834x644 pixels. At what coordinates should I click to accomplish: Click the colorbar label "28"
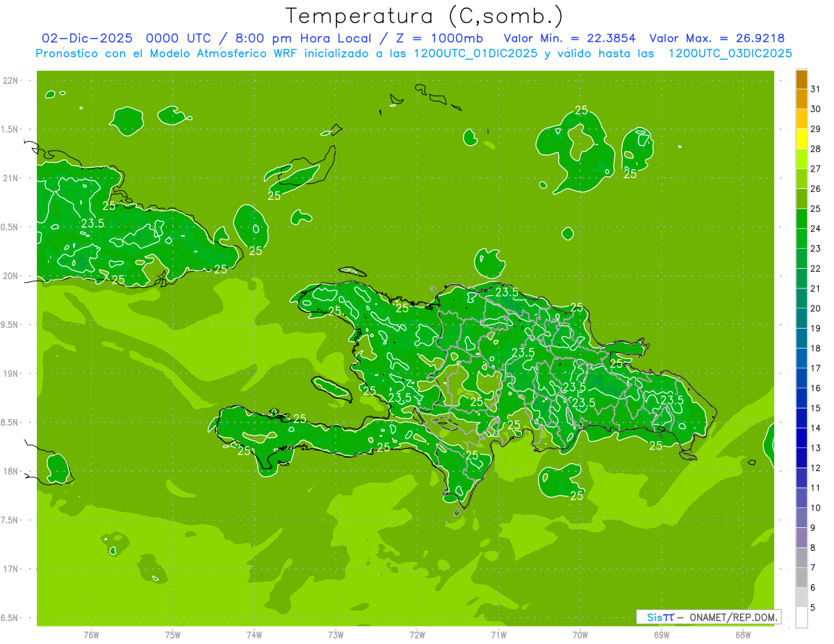pos(815,149)
